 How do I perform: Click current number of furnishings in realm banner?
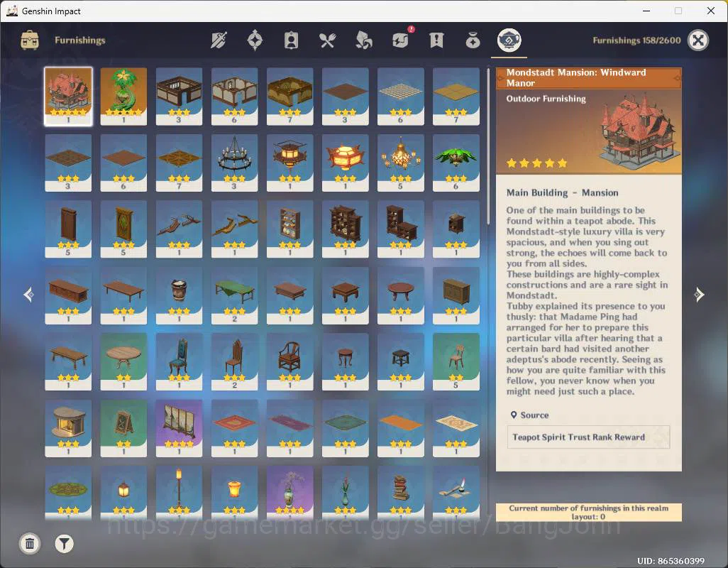tap(589, 513)
